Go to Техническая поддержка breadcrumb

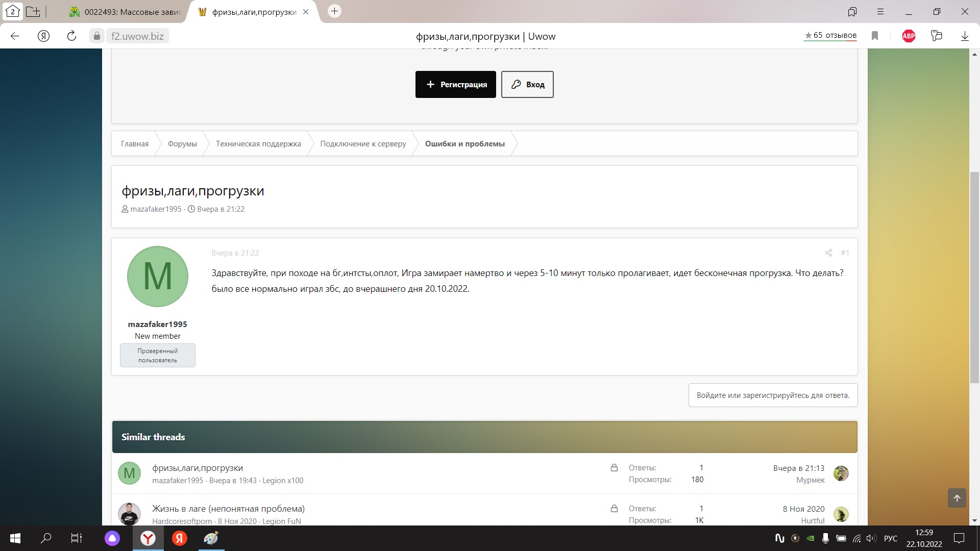tap(258, 144)
